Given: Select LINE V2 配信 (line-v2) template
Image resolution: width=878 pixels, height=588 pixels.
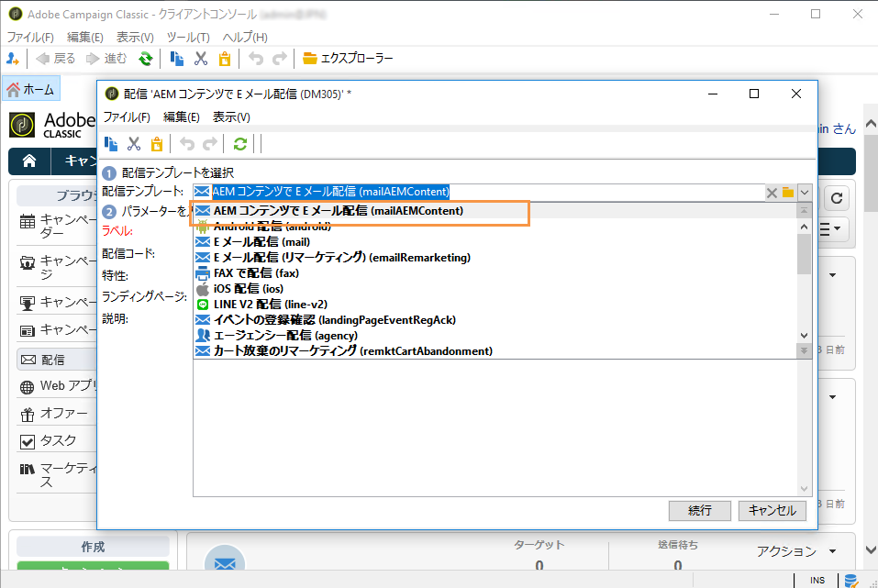Looking at the screenshot, I should coord(495,305).
